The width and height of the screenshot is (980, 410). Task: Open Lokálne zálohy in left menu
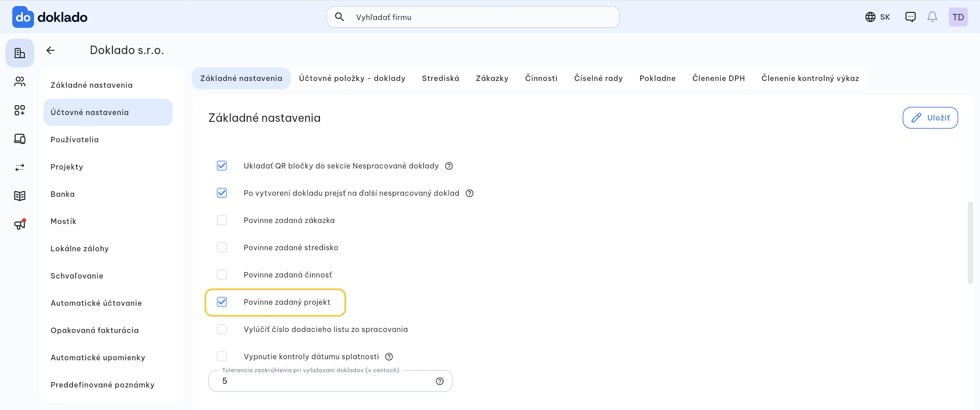(108, 248)
